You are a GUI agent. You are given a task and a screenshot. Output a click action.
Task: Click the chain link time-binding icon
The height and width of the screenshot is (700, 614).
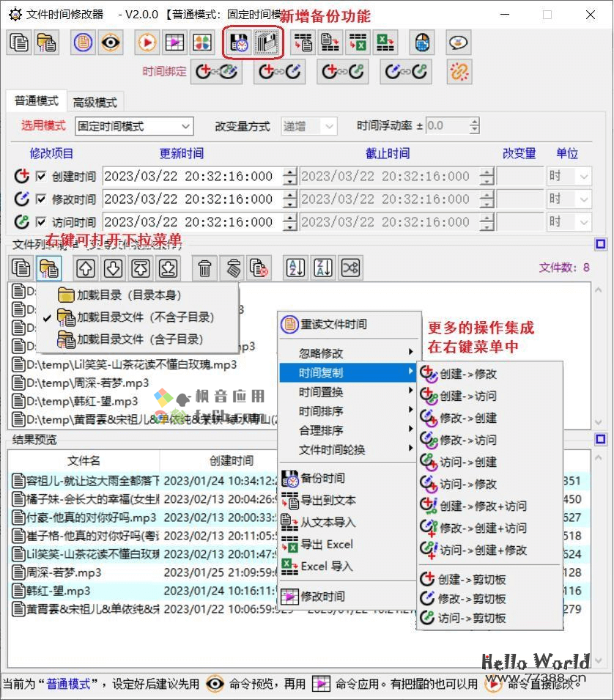coord(459,71)
